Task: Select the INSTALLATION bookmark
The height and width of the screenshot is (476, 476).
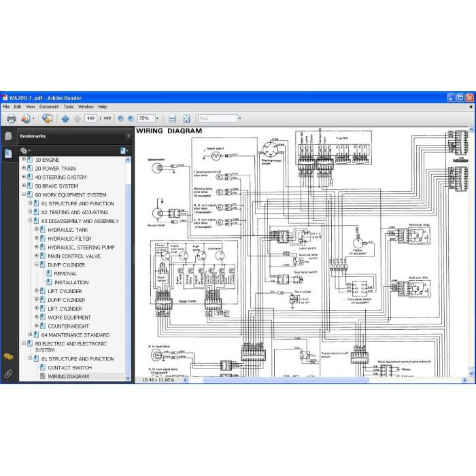Action: pyautogui.click(x=71, y=282)
